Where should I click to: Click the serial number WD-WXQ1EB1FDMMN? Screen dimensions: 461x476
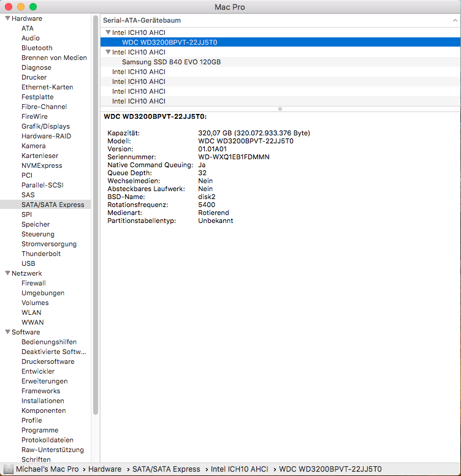pos(234,157)
